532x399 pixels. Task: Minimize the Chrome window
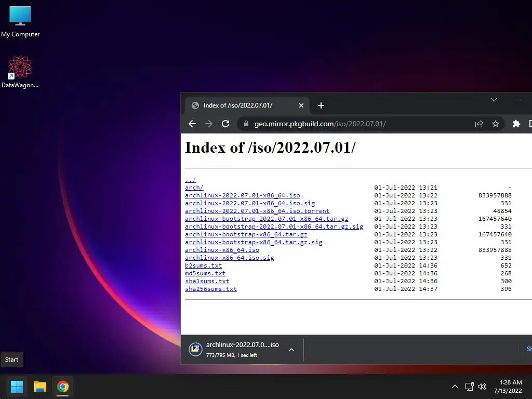(x=518, y=100)
